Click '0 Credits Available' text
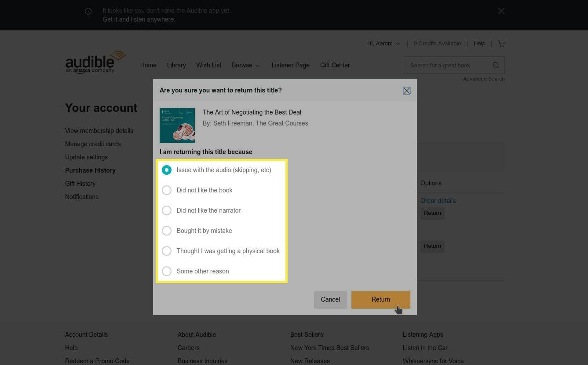Screen dimensions: 588x365 (437, 44)
